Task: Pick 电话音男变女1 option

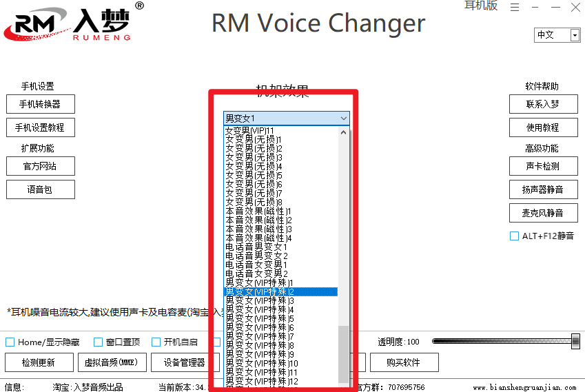Action: click(281, 247)
